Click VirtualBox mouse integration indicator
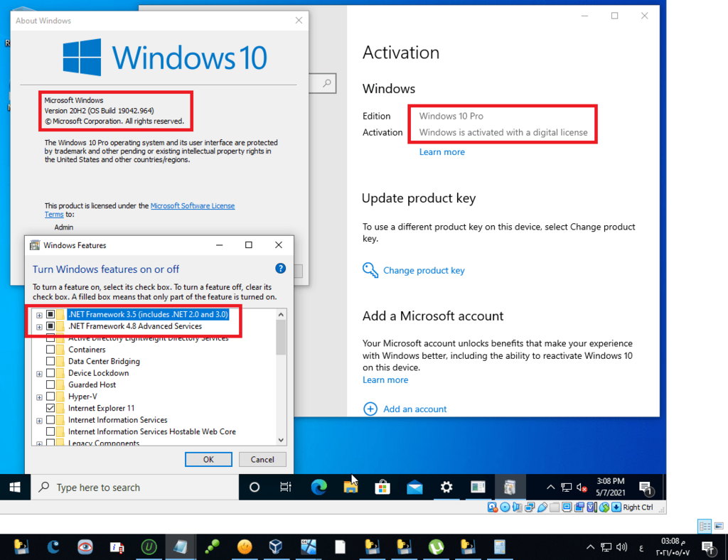 [604, 507]
